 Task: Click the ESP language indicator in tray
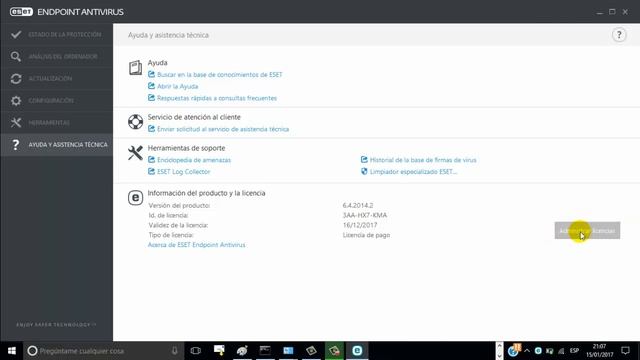coord(574,351)
